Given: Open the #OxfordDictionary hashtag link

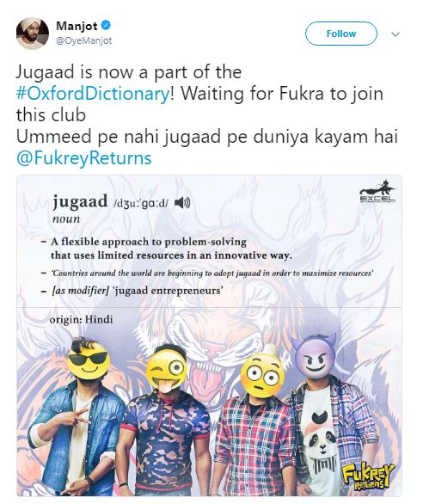Looking at the screenshot, I should pyautogui.click(x=93, y=94).
